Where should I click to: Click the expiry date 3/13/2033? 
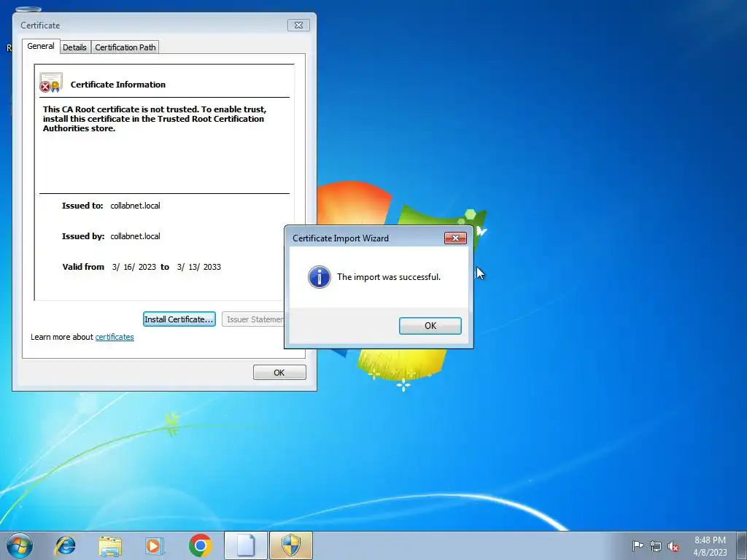(199, 267)
